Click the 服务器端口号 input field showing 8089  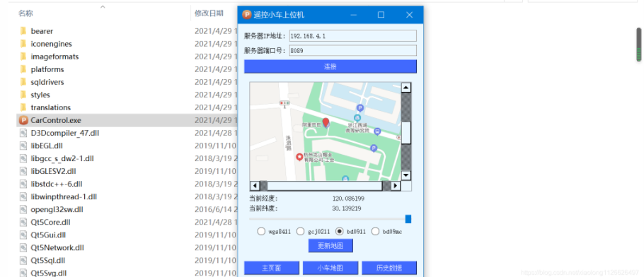tap(353, 50)
